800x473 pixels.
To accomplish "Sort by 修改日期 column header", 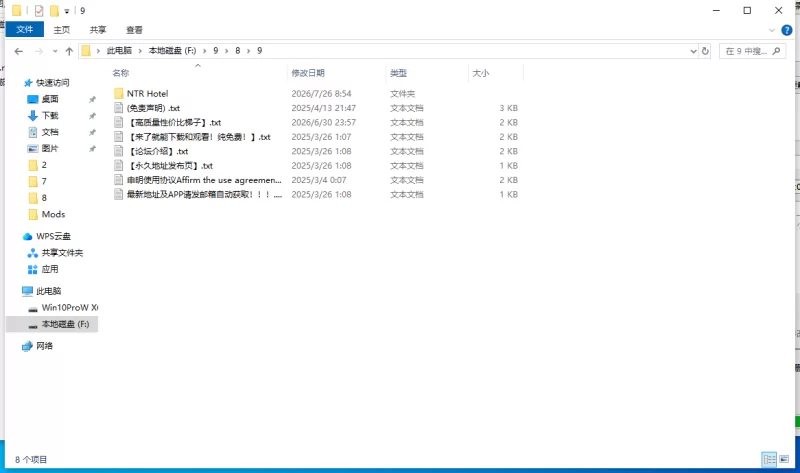I will click(308, 73).
